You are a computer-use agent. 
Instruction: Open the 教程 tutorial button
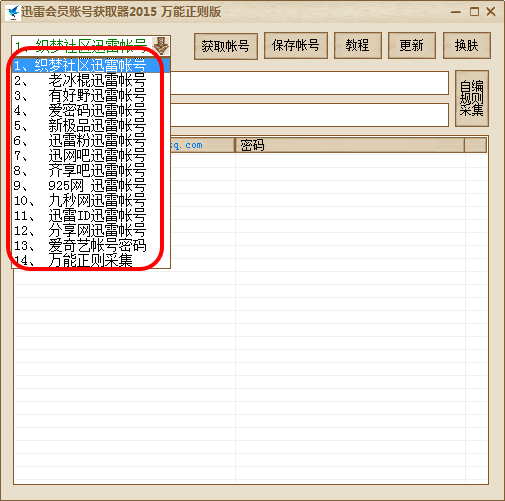pyautogui.click(x=358, y=45)
